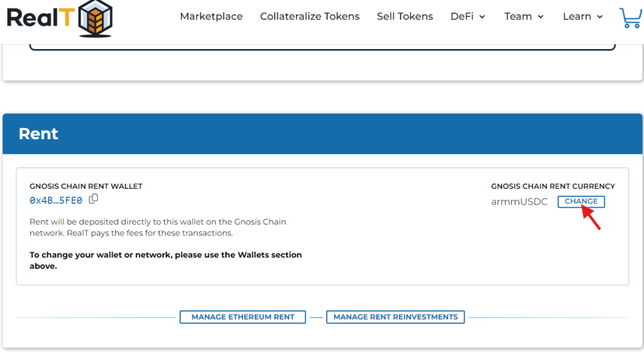Screen dimensions: 644x352
Task: Expand the Team dropdown menu
Action: (524, 16)
